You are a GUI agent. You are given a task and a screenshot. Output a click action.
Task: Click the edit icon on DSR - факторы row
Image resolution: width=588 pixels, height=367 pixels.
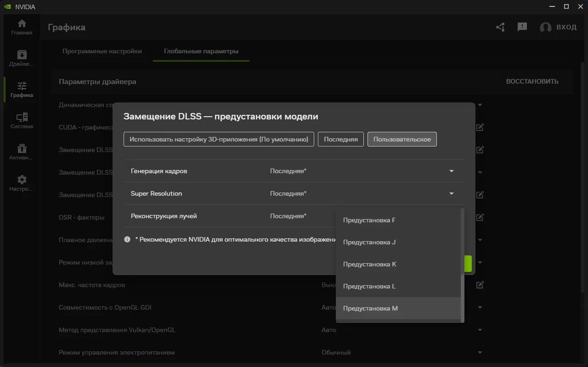point(480,217)
